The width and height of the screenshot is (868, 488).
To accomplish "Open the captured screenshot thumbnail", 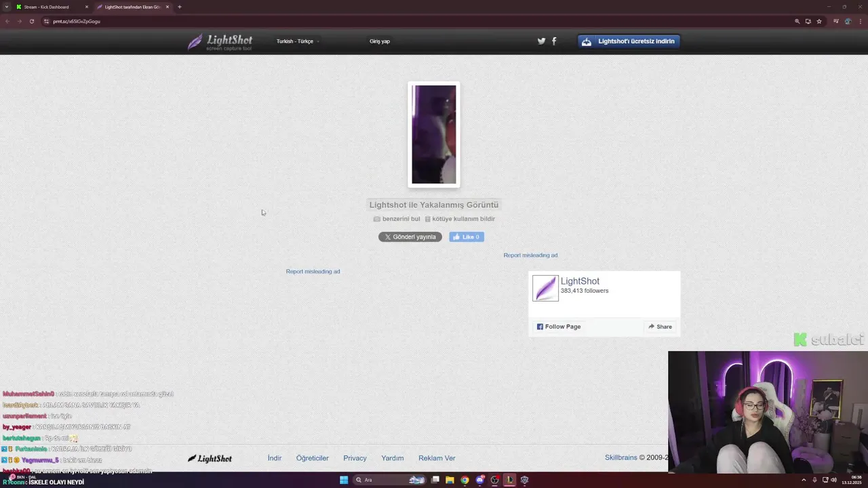I will [434, 134].
